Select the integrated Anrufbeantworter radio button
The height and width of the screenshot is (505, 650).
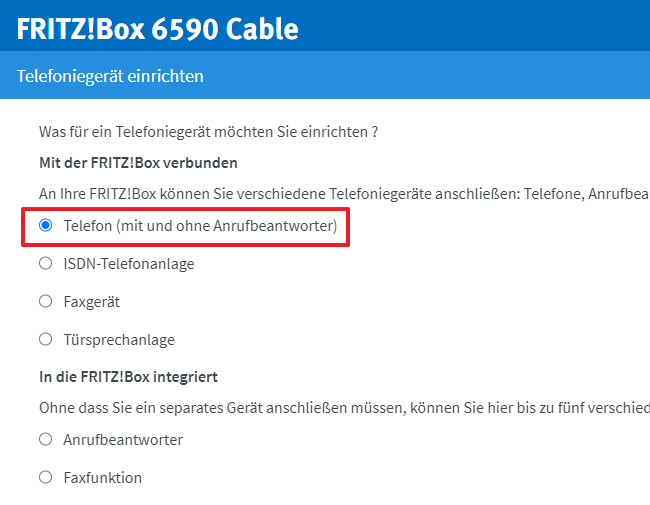coord(45,439)
